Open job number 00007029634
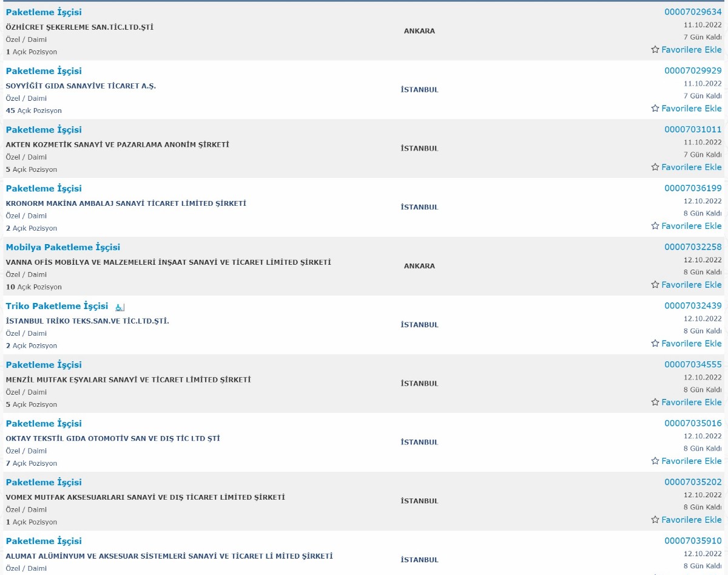The image size is (728, 575). (693, 12)
